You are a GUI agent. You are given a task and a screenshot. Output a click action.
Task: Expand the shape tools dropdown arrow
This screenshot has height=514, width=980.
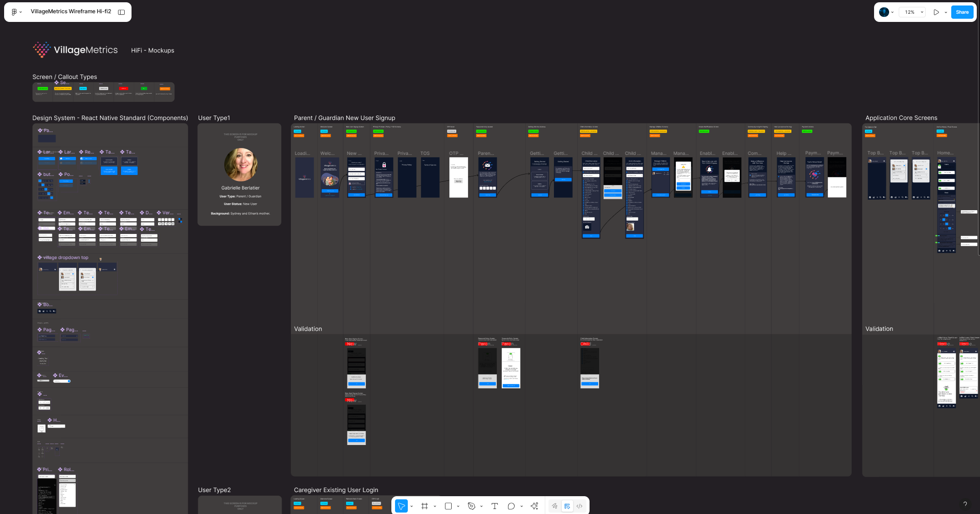point(458,506)
